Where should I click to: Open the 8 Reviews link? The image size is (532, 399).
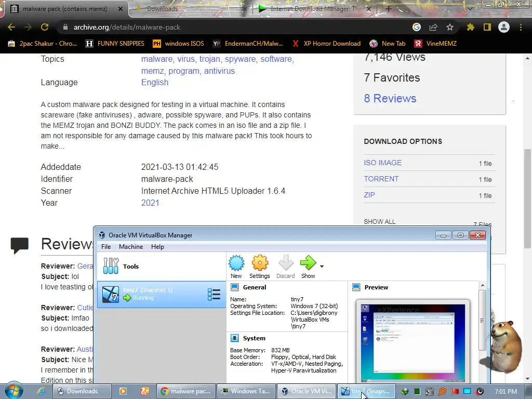[390, 98]
